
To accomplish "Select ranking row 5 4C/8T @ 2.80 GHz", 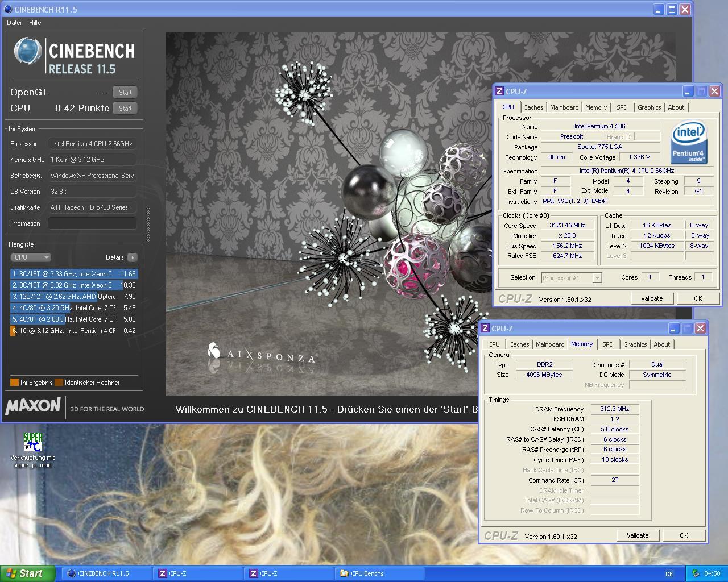I will (x=74, y=319).
